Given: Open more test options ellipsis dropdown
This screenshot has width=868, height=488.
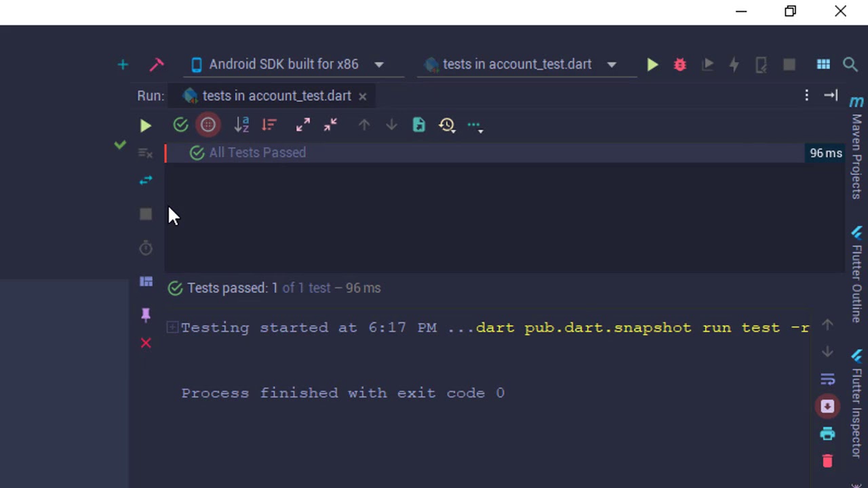Looking at the screenshot, I should 475,126.
